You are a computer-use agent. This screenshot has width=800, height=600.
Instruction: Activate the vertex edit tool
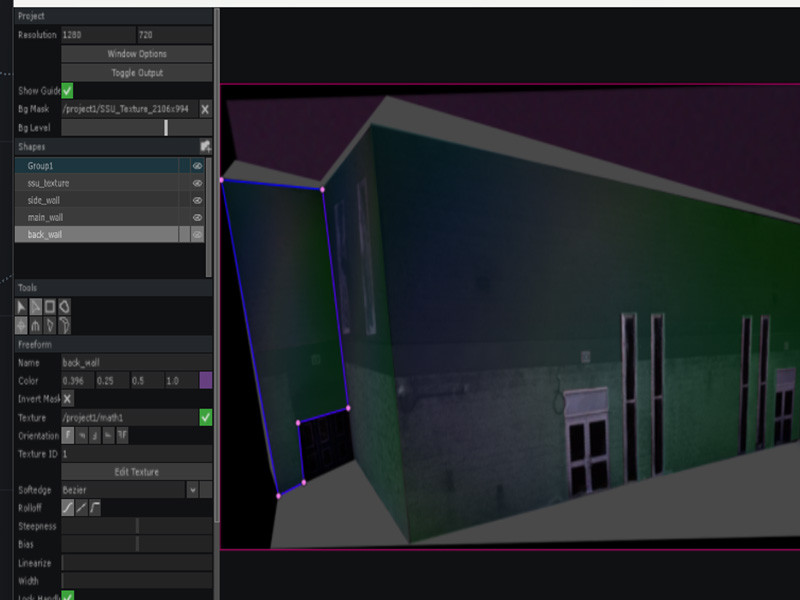(x=34, y=306)
